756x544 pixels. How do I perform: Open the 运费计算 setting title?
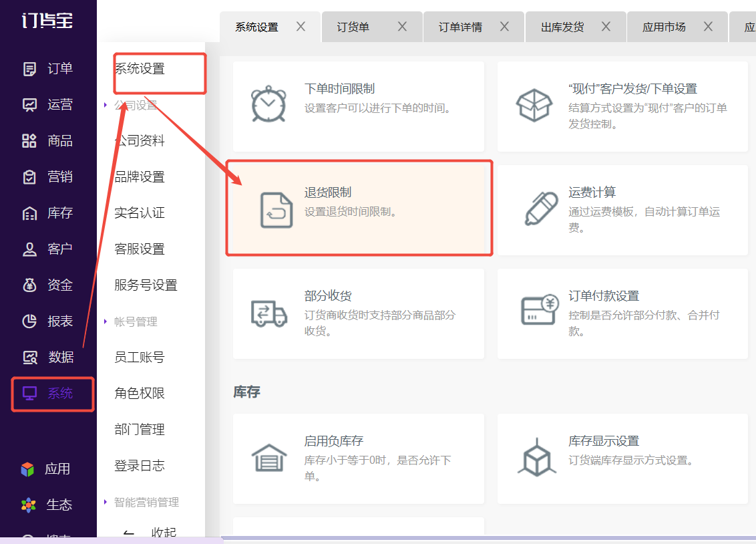pos(592,192)
